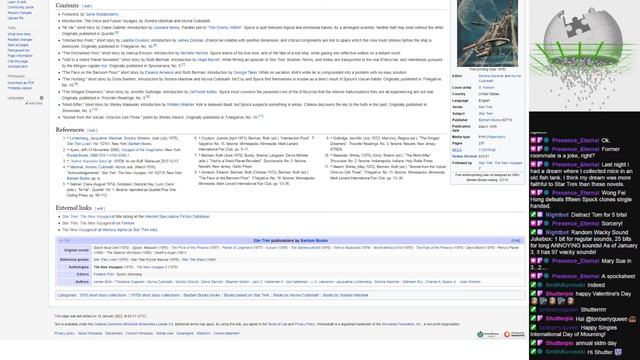Image resolution: width=640 pixels, height=360 pixels.
Task: Click Related changes in sidebar
Action: (20, 40)
